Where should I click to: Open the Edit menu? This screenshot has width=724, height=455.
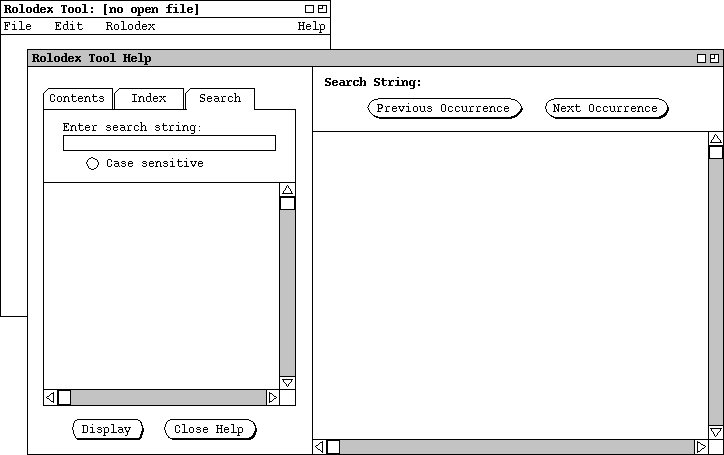coord(68,26)
